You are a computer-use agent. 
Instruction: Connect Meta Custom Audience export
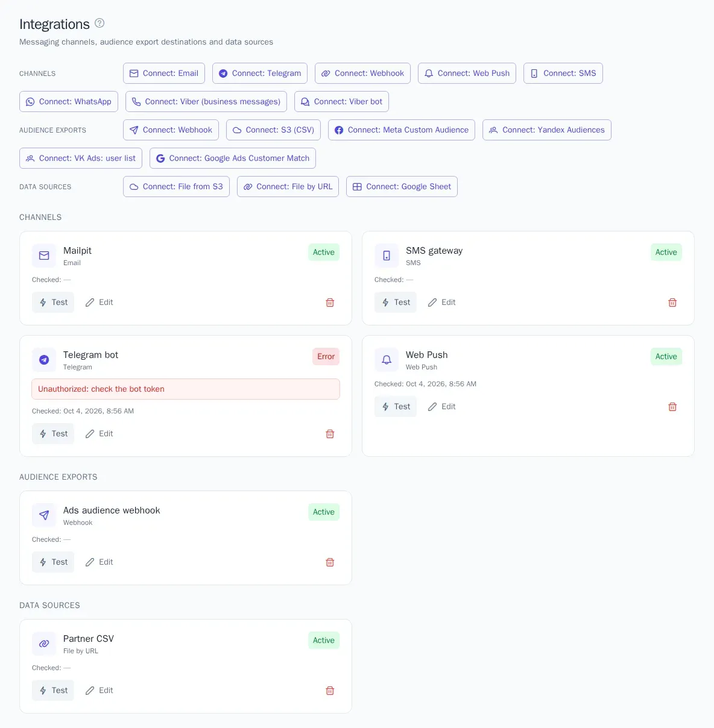click(x=402, y=130)
